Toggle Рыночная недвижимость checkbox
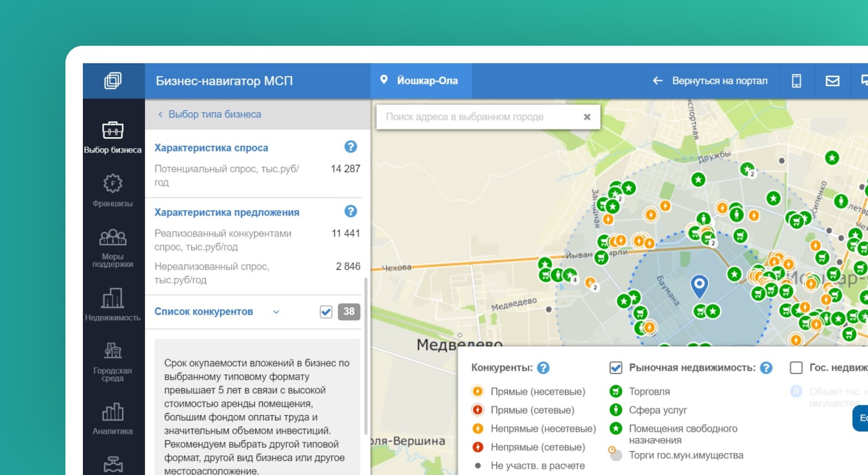The image size is (868, 475). (x=616, y=368)
